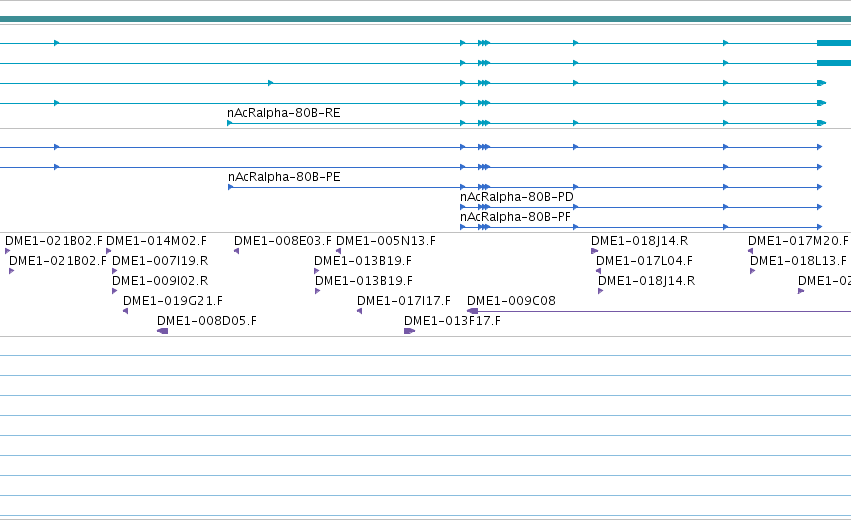Viewport: 851px width, 520px height.
Task: Click the DME1-014M02.F feature label
Action: pos(156,241)
